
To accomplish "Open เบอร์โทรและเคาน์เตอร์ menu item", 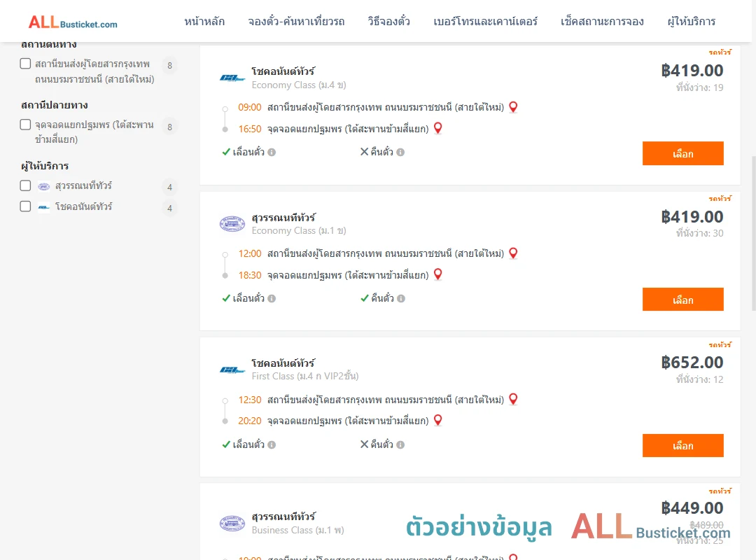I will (485, 22).
